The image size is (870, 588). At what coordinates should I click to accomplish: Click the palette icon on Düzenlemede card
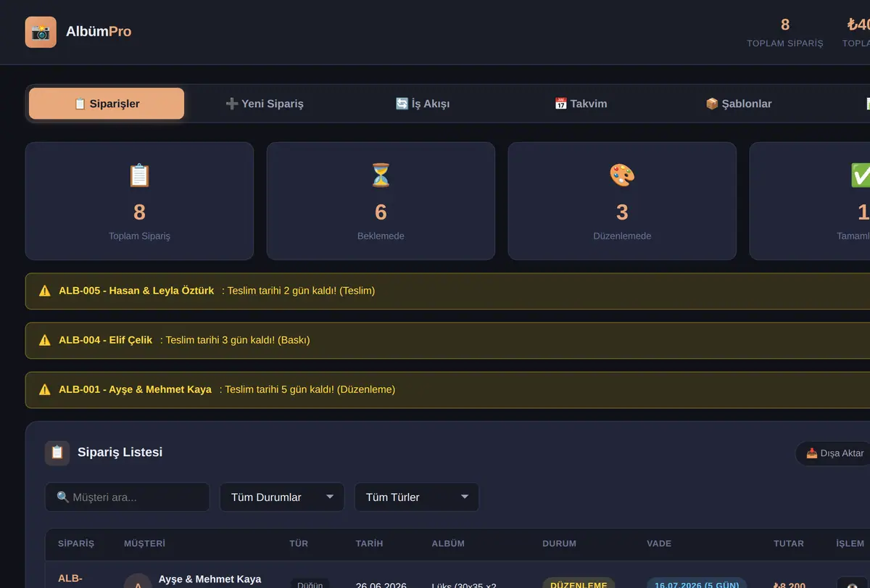click(x=622, y=175)
